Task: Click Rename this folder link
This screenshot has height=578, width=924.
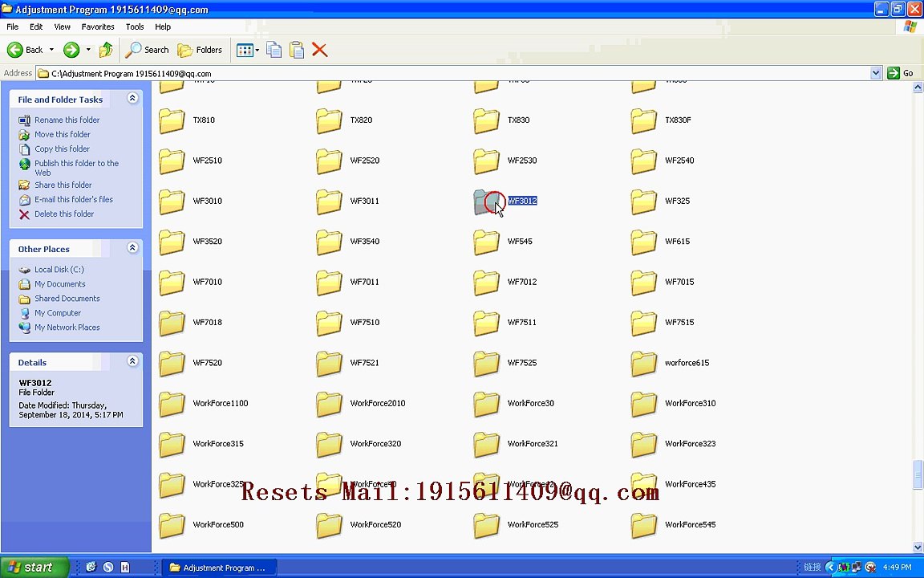Action: click(67, 120)
